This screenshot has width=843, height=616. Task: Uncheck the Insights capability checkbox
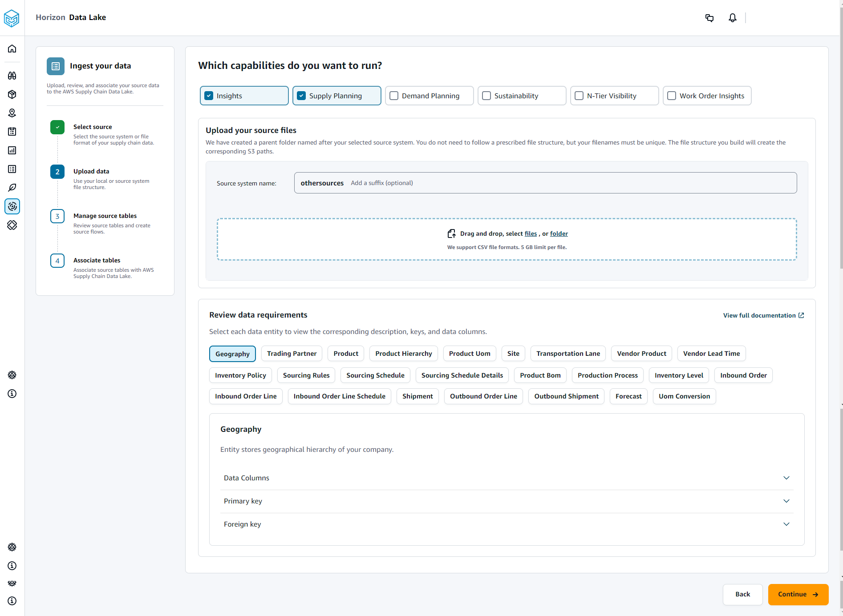(x=208, y=95)
